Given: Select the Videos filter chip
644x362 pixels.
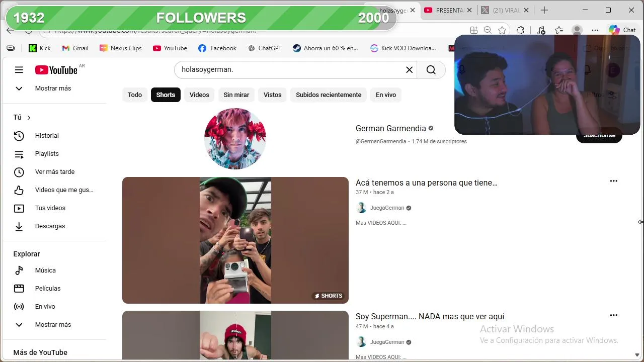Looking at the screenshot, I should pos(199,95).
